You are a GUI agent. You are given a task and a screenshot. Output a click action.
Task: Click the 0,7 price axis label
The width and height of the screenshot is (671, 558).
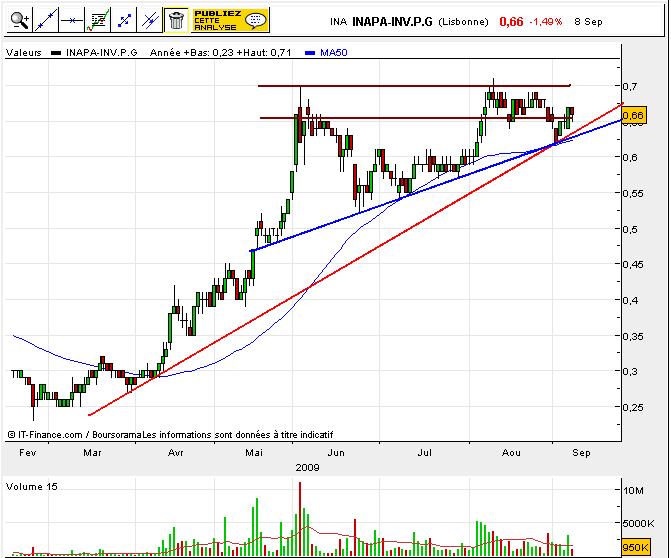tap(629, 86)
